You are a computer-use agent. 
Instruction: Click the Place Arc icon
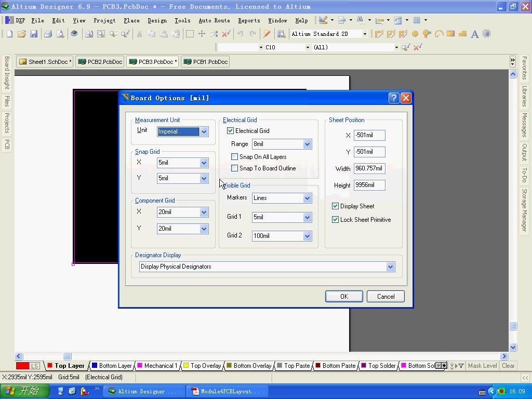(439, 34)
